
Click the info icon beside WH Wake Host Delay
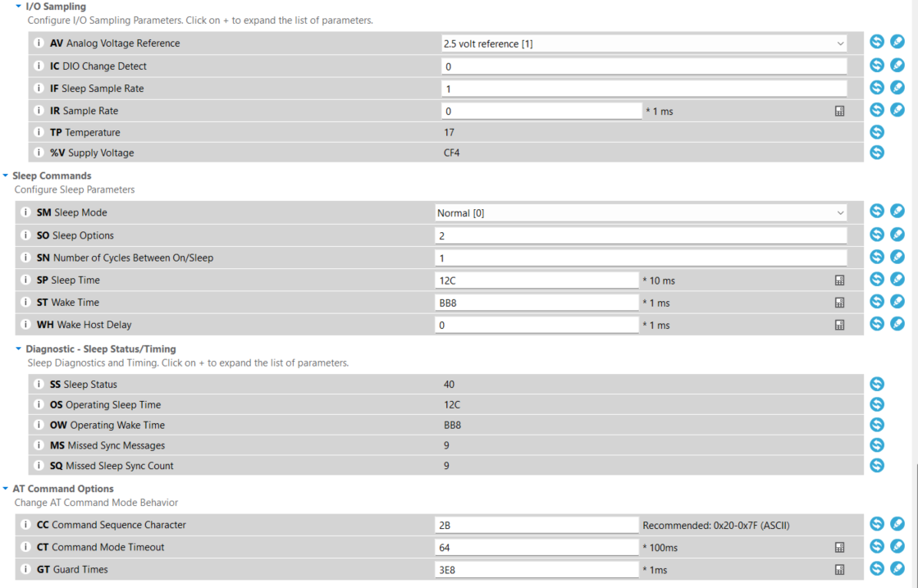point(25,325)
